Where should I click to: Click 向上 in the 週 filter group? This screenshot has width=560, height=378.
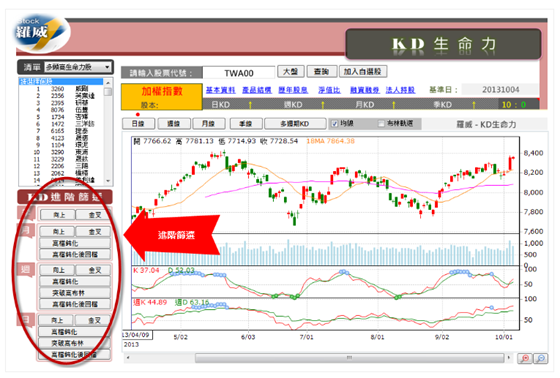click(x=58, y=270)
